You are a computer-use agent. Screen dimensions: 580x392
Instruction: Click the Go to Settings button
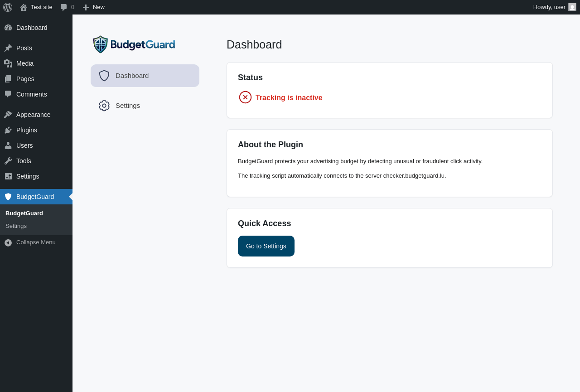pos(266,246)
